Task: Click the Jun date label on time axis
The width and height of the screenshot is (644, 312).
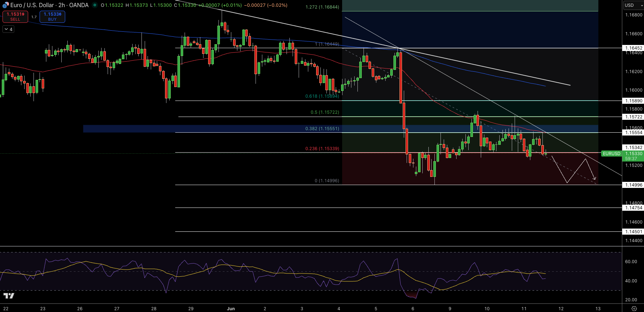Action: pyautogui.click(x=231, y=308)
